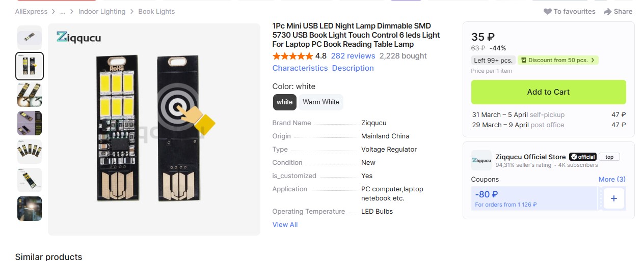Screen dimensions: 644x261
Task: Select the first product thumbnail
Action: click(30, 37)
